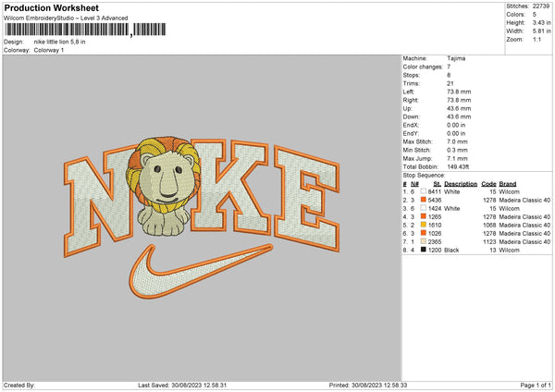Pick the yellow swatch beside 1610
The image size is (555, 392).
click(x=424, y=225)
